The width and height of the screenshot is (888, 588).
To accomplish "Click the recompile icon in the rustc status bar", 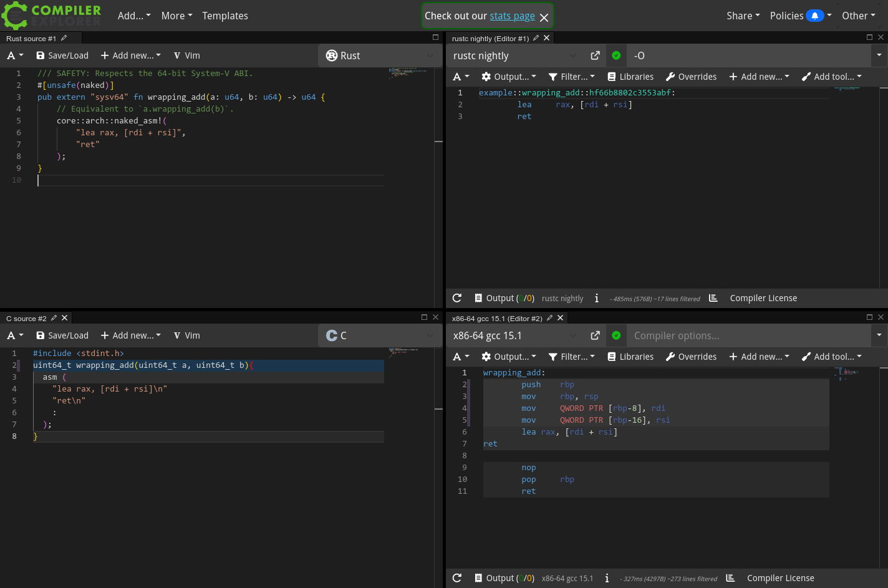I will point(457,298).
